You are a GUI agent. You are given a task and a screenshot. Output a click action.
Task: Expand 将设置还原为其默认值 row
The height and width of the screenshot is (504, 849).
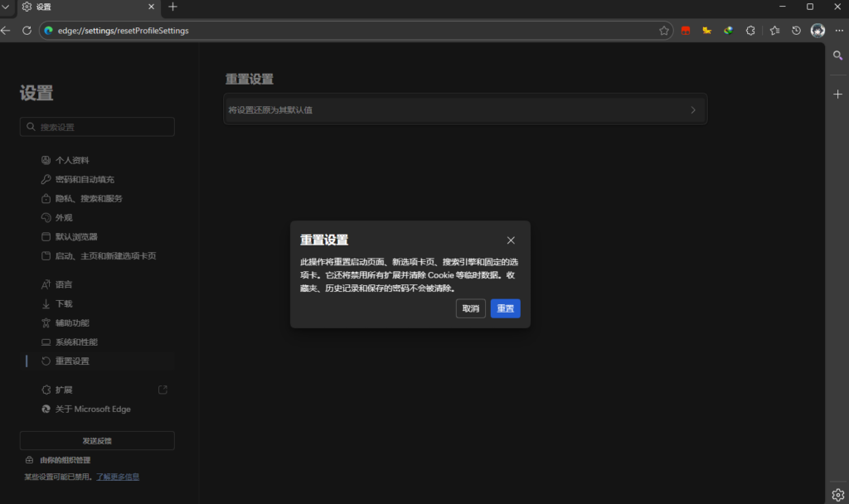point(465,109)
